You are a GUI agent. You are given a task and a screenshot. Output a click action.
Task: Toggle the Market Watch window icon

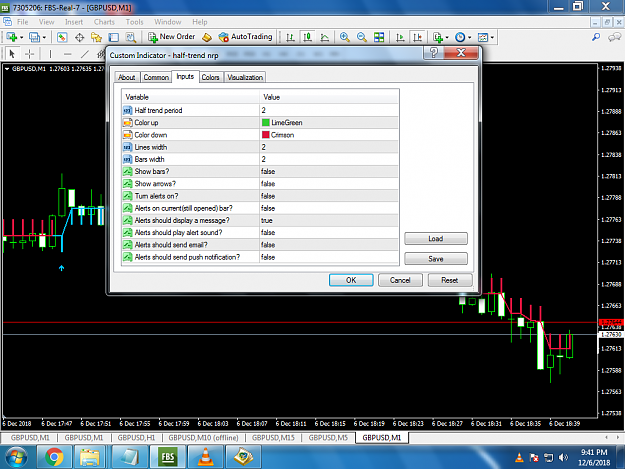(61, 37)
